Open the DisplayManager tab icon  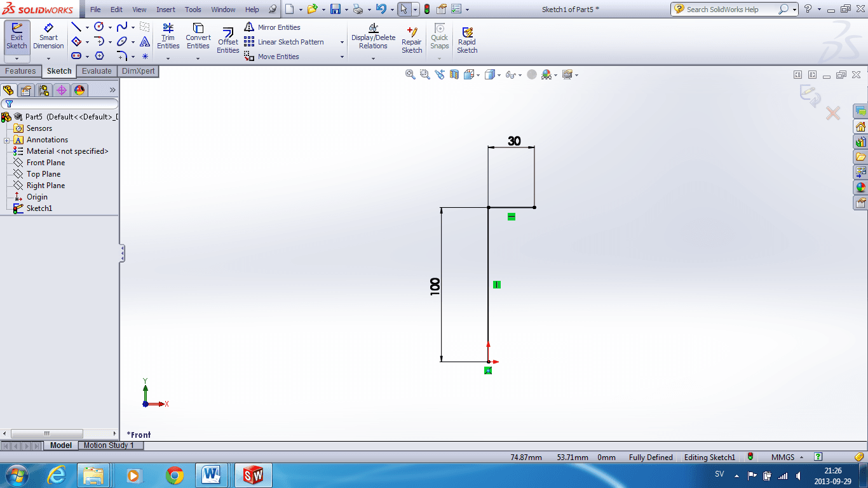[79, 90]
